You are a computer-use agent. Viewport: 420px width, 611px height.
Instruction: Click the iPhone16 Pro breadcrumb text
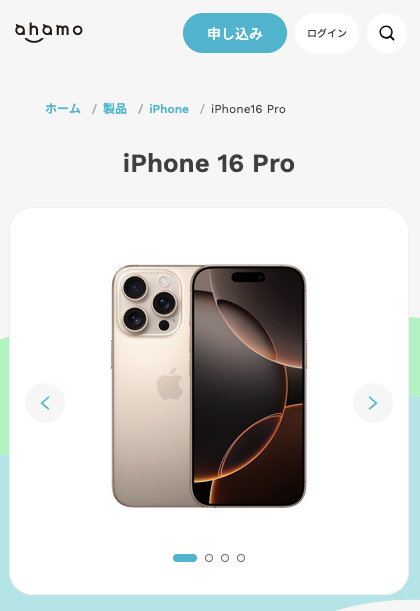pyautogui.click(x=248, y=109)
